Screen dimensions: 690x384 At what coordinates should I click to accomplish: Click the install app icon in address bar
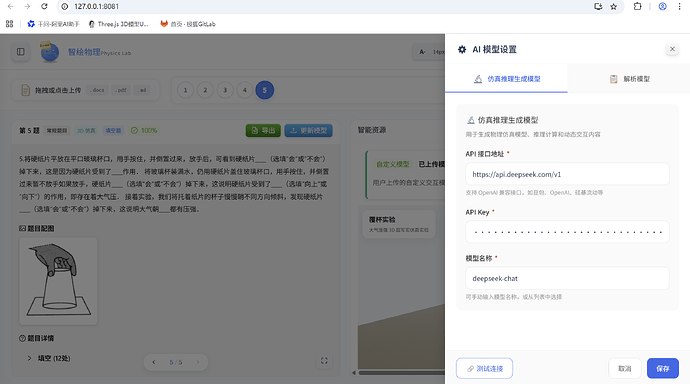(x=598, y=7)
